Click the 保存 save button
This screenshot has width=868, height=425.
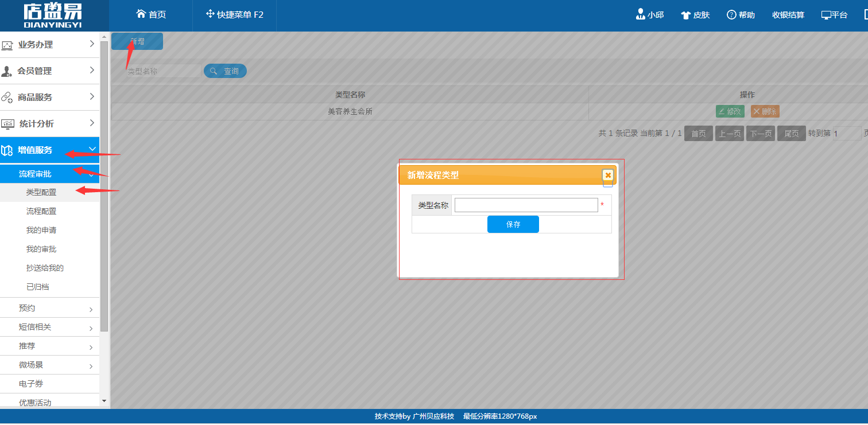coord(513,224)
